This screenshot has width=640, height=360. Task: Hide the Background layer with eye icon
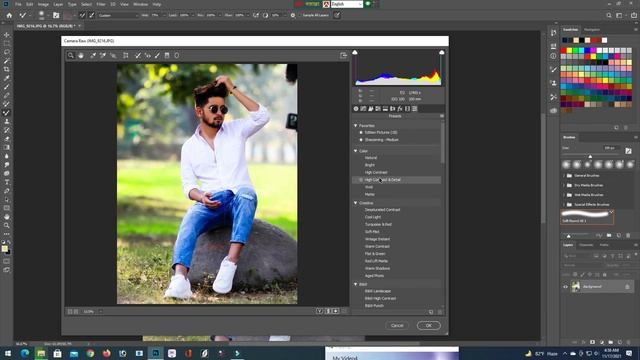click(x=565, y=287)
